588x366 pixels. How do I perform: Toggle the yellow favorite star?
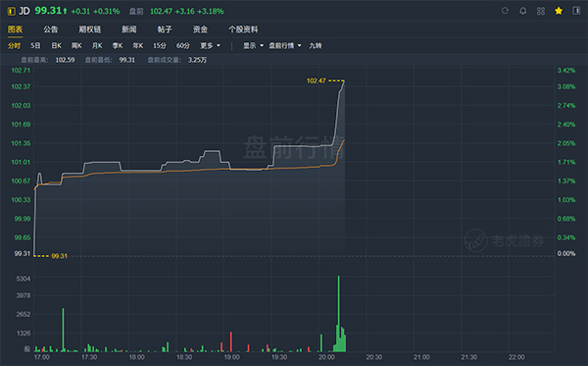[559, 11]
